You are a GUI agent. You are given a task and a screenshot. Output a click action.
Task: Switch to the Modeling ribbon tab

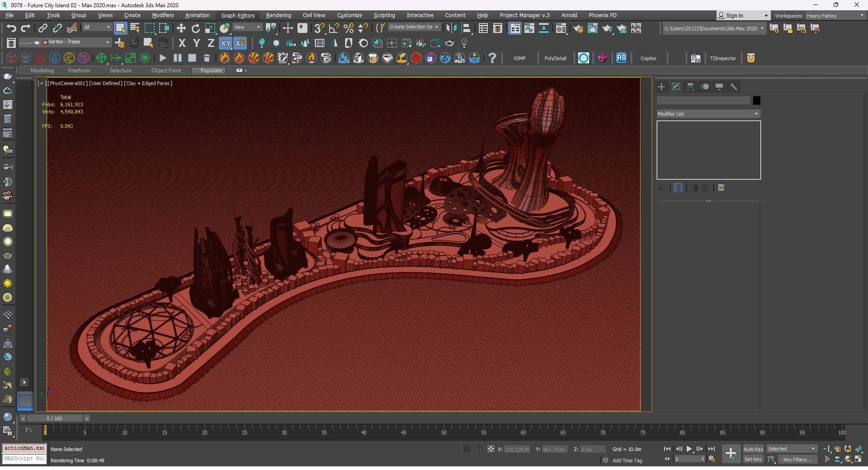click(x=42, y=70)
